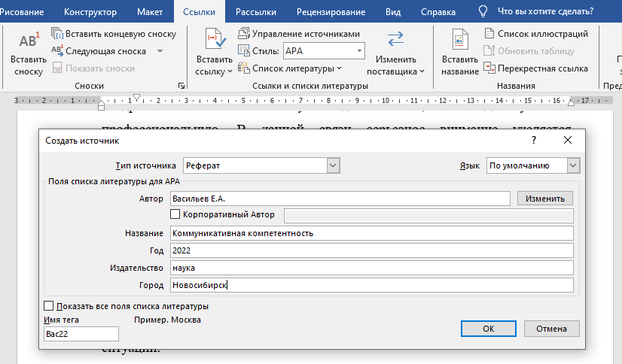Click into the Издательство text field
This screenshot has height=364, width=622.
[372, 268]
